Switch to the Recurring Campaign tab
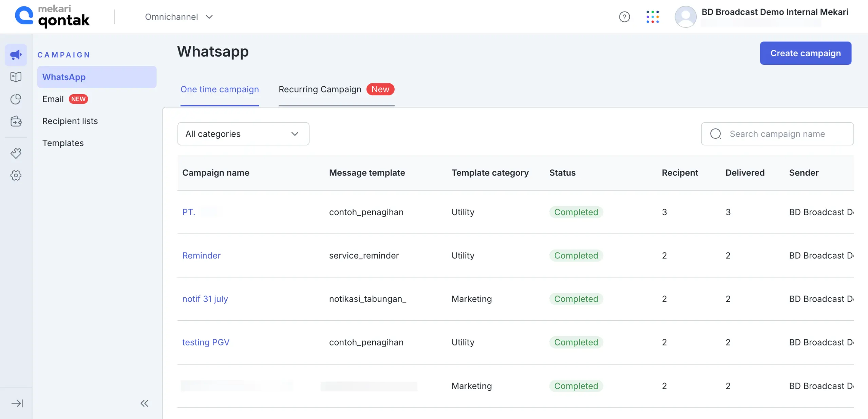Screen dimensions: 868x419 pos(320,89)
